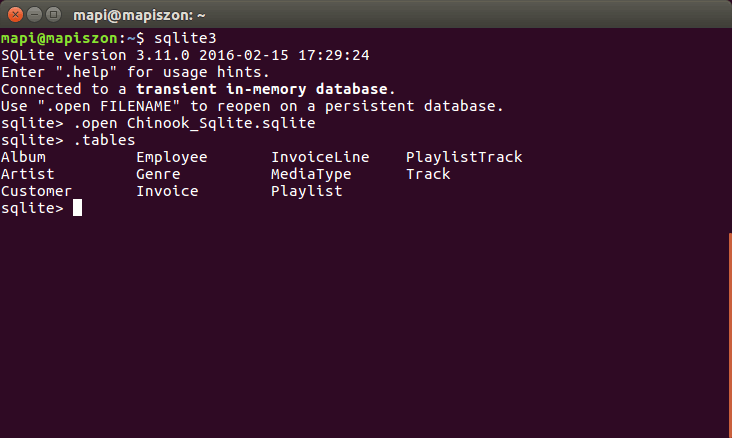
Task: Minimize the terminal window
Action: (x=35, y=15)
